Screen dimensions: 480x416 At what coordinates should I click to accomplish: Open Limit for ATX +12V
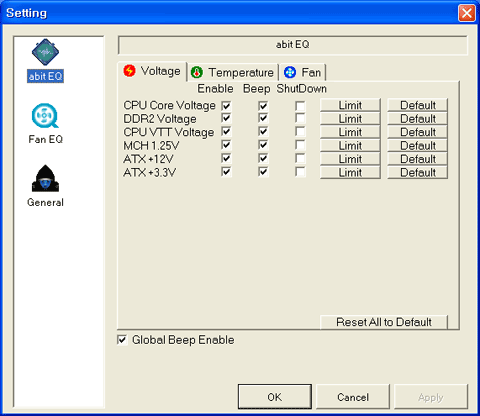[x=350, y=159]
